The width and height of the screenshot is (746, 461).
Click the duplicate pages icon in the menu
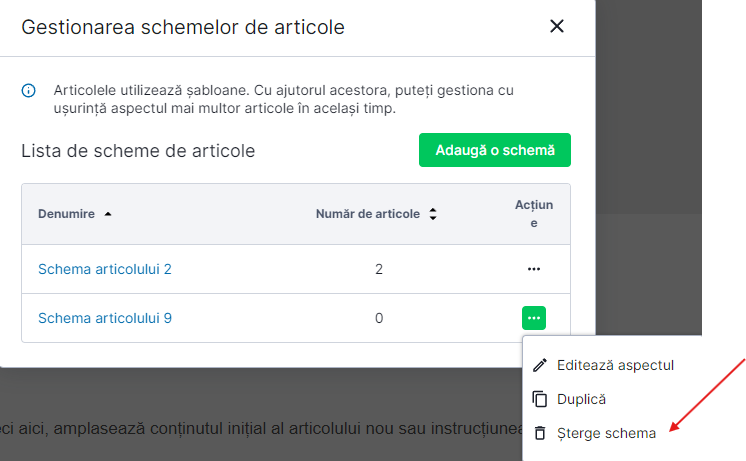point(540,399)
